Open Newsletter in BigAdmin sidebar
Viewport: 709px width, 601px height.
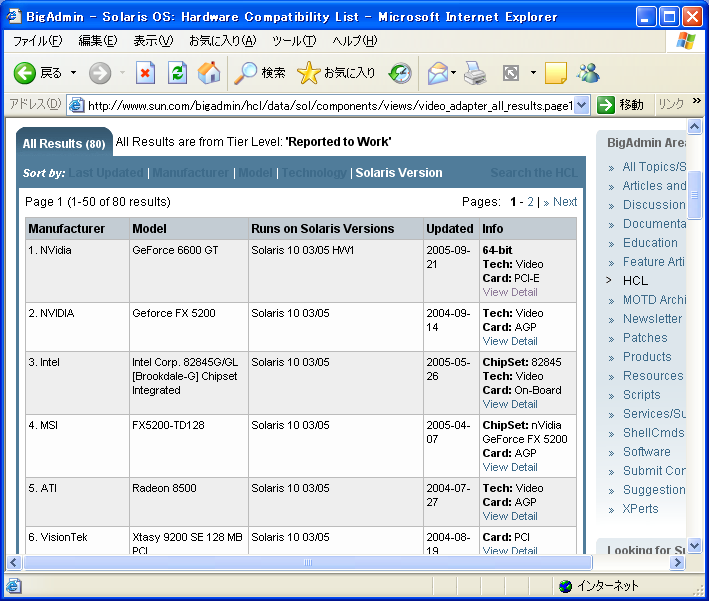click(x=652, y=319)
